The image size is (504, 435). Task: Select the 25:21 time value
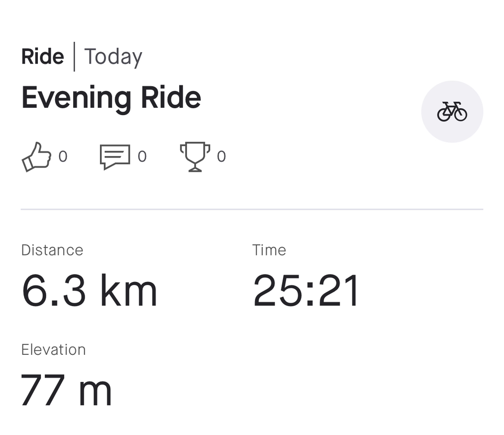coord(307,291)
